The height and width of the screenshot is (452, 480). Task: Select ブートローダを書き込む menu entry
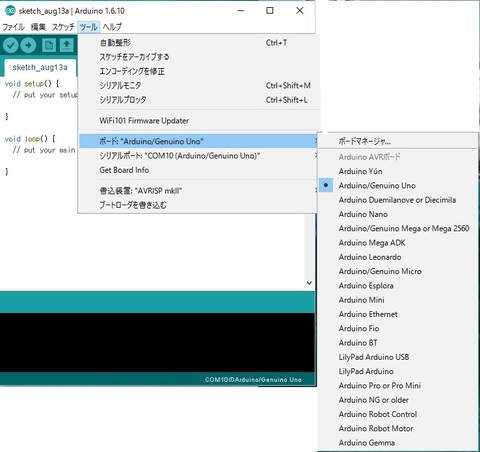point(198,205)
